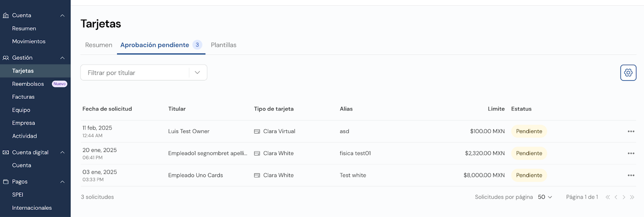This screenshot has height=217, width=644.
Task: Open three-dot menu for Test white request
Action: pos(631,175)
